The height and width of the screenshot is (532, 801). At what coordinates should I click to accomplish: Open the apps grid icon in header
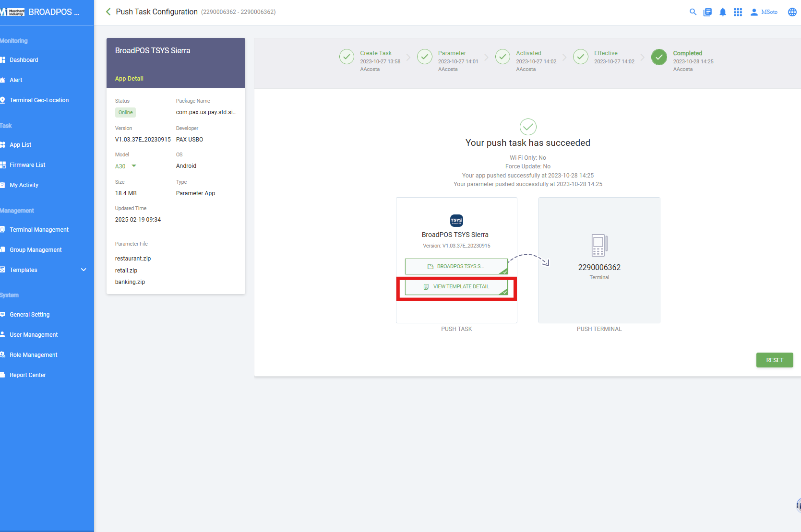[738, 12]
